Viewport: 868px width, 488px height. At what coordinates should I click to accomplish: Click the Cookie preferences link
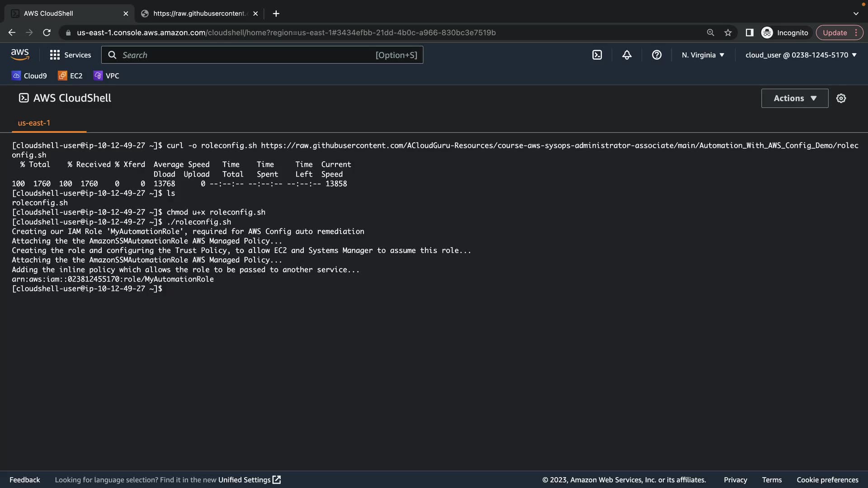click(827, 480)
